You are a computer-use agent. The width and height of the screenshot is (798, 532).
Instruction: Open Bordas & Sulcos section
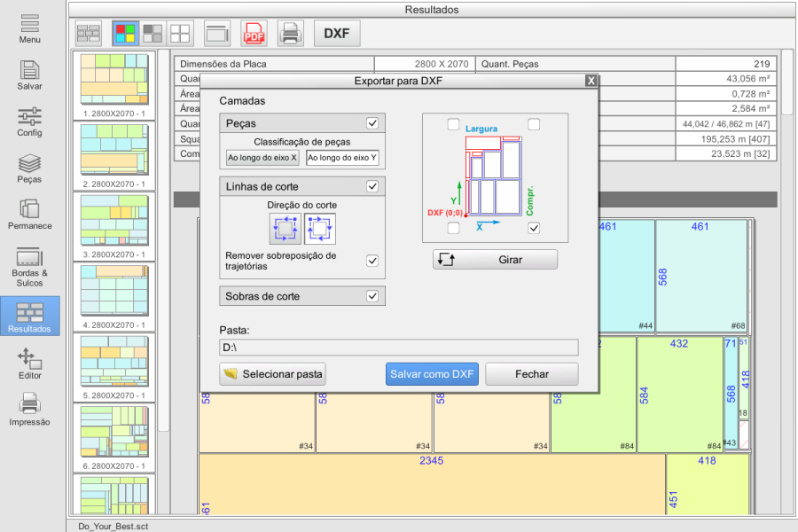click(x=29, y=267)
